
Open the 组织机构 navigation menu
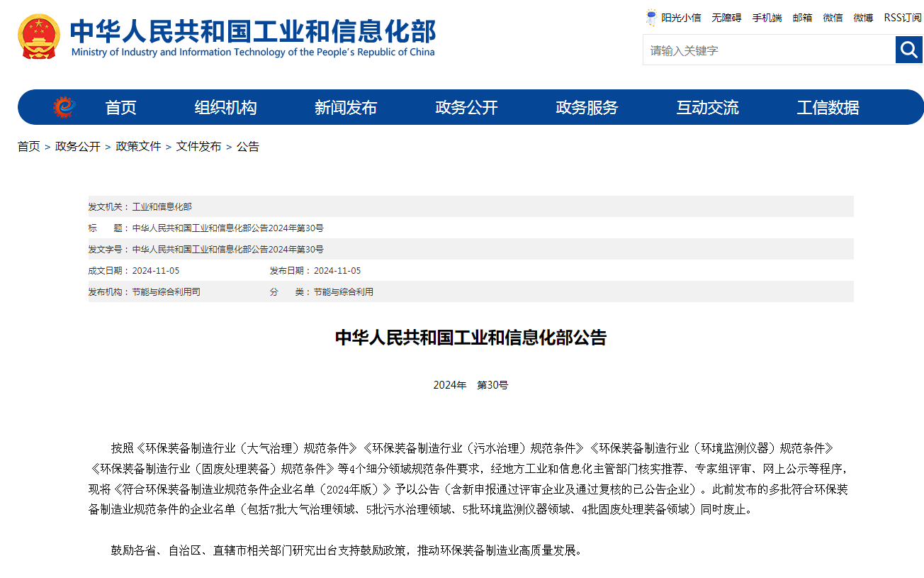pos(225,107)
